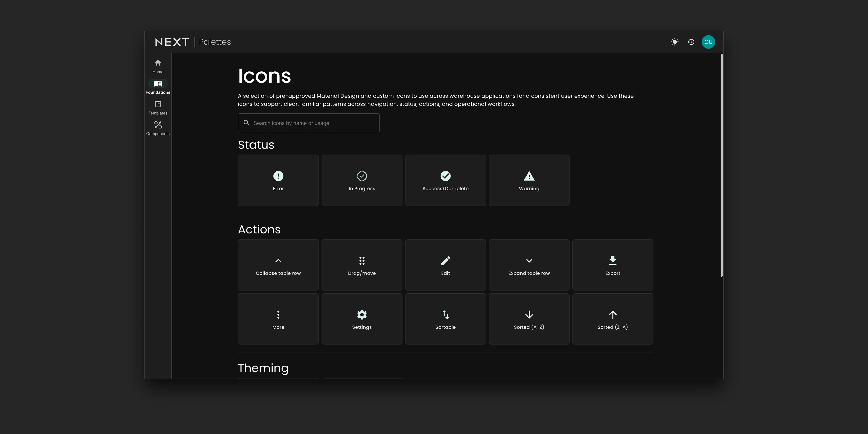Viewport: 868px width, 434px height.
Task: Select the Settings gear icon card
Action: pos(361,319)
